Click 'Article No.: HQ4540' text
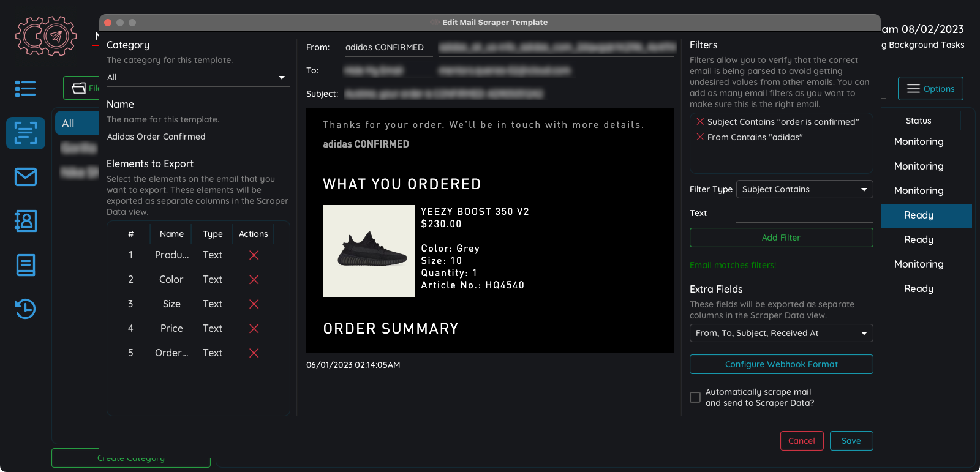Image resolution: width=980 pixels, height=472 pixels. click(473, 285)
